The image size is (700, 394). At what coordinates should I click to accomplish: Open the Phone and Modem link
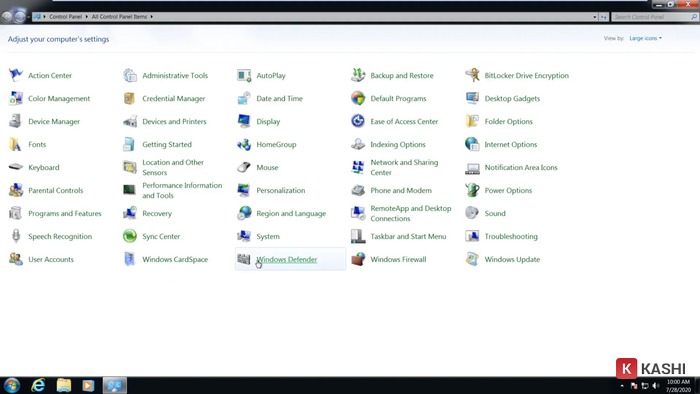[401, 191]
